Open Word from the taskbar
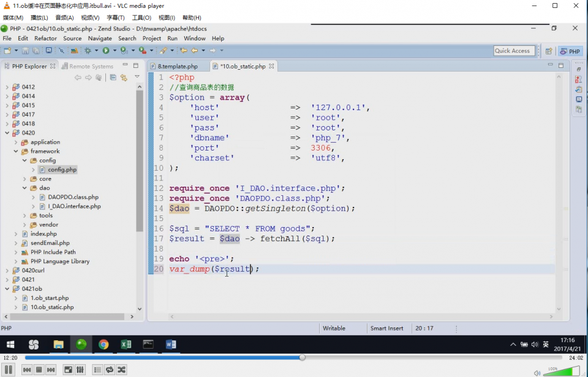 point(171,345)
